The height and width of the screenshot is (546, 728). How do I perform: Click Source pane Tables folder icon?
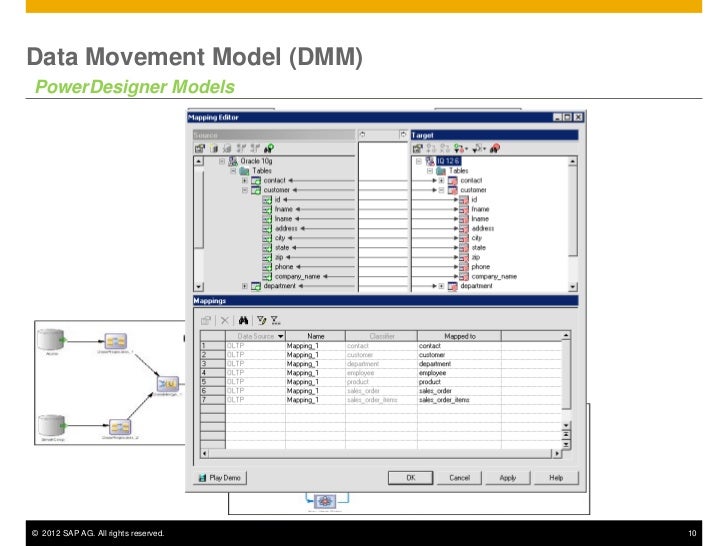tap(245, 171)
